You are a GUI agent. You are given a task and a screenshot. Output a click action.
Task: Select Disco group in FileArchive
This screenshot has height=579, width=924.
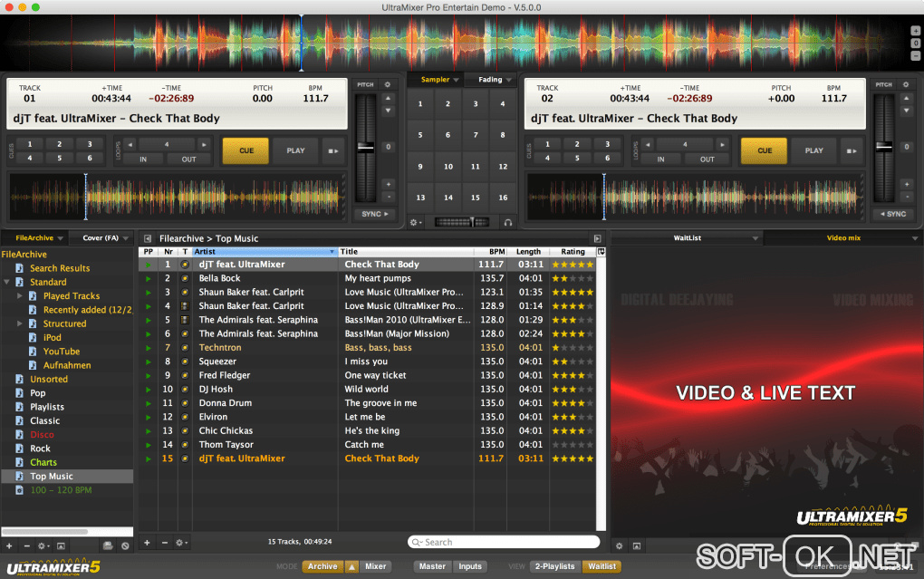[42, 435]
